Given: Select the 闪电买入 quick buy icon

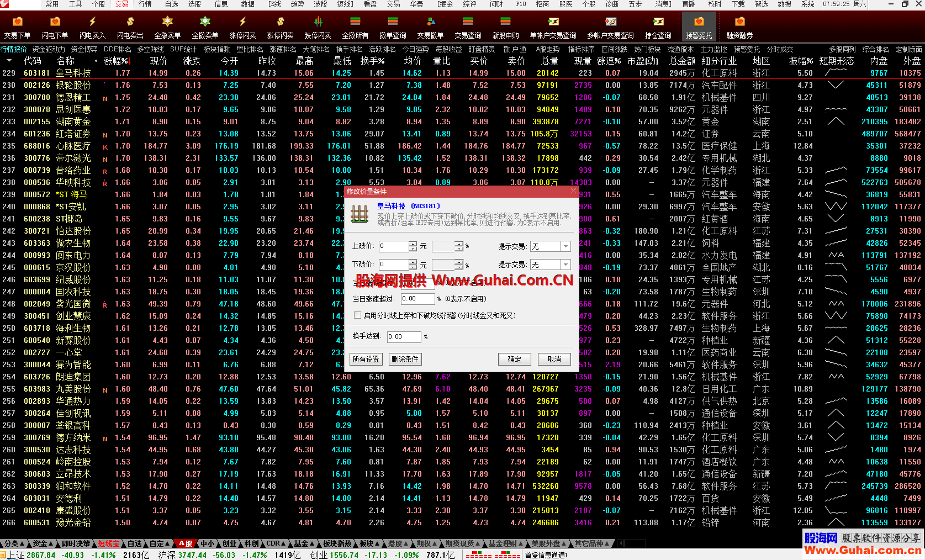Looking at the screenshot, I should point(92,27).
